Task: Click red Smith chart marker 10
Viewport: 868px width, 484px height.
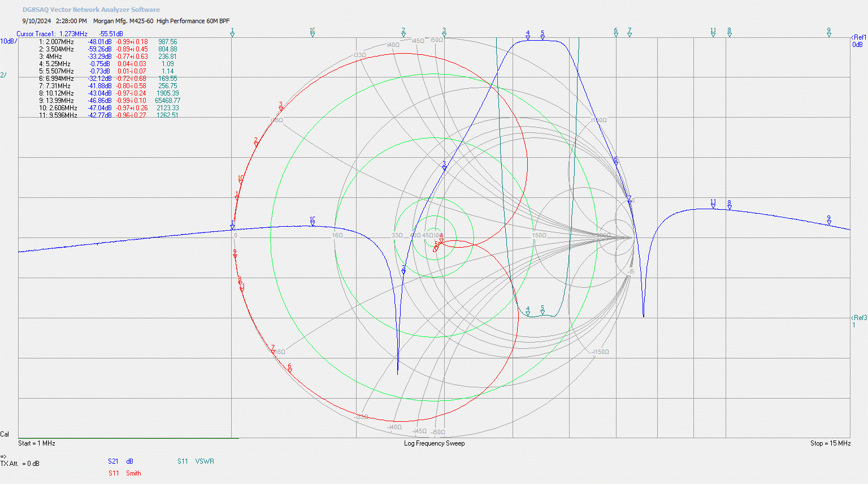Action: (241, 180)
